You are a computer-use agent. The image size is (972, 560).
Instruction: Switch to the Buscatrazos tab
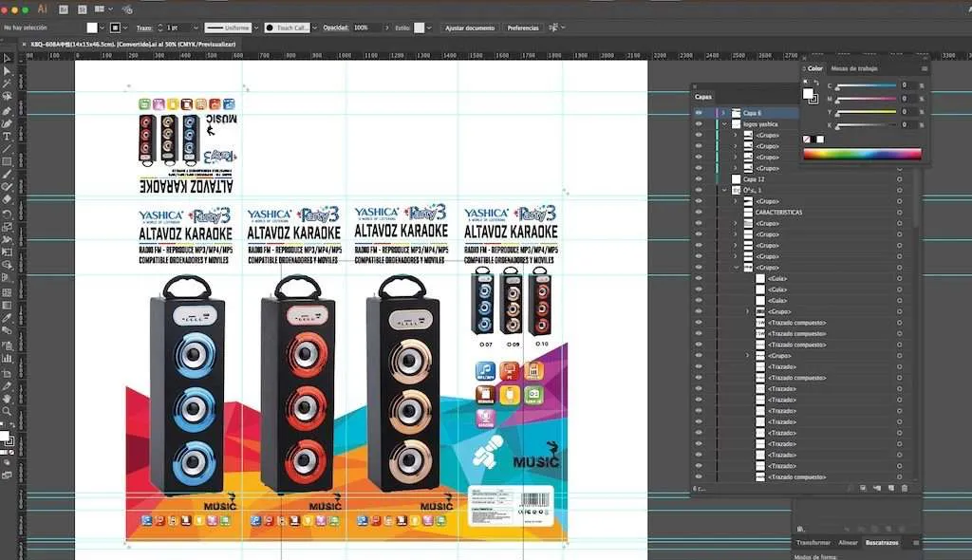pos(882,543)
